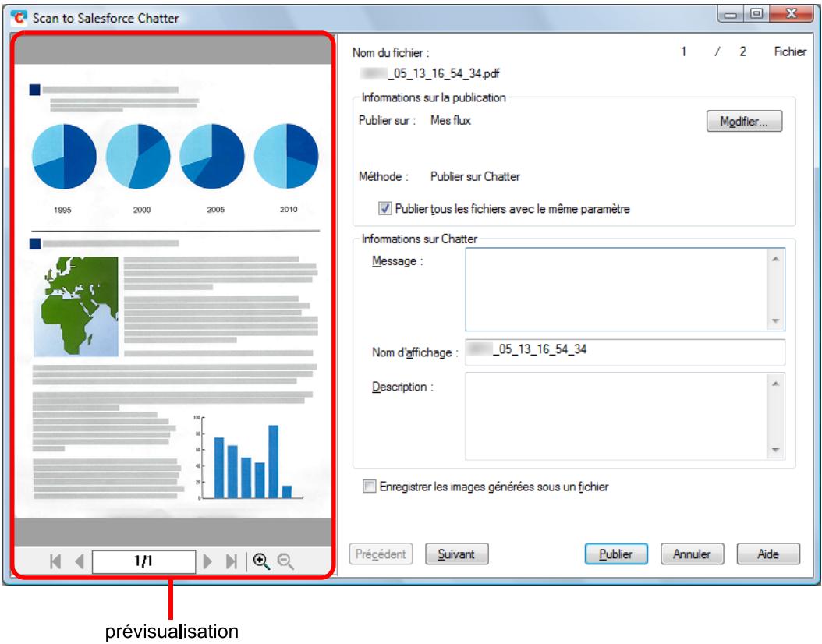Click the Précédent button
The width and height of the screenshot is (822, 644).
point(381,554)
